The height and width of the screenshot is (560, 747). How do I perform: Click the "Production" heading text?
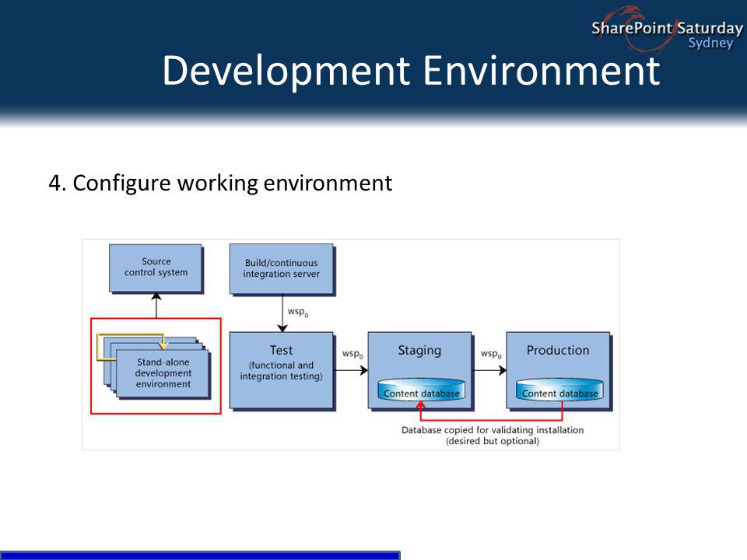click(x=558, y=351)
